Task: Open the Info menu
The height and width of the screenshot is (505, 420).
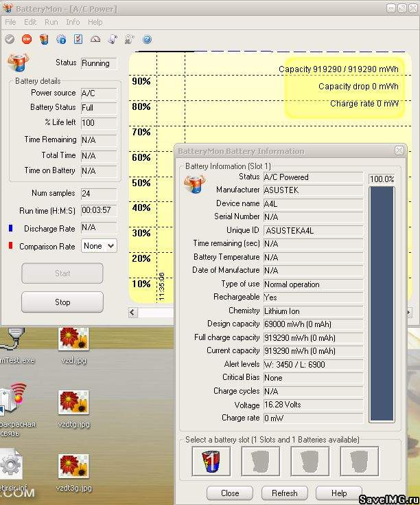Action: [x=73, y=22]
